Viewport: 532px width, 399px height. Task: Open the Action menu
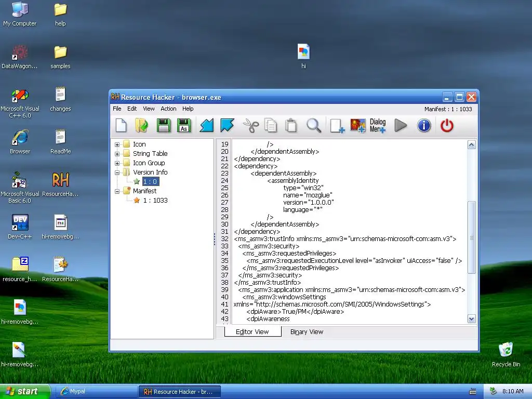tap(169, 109)
